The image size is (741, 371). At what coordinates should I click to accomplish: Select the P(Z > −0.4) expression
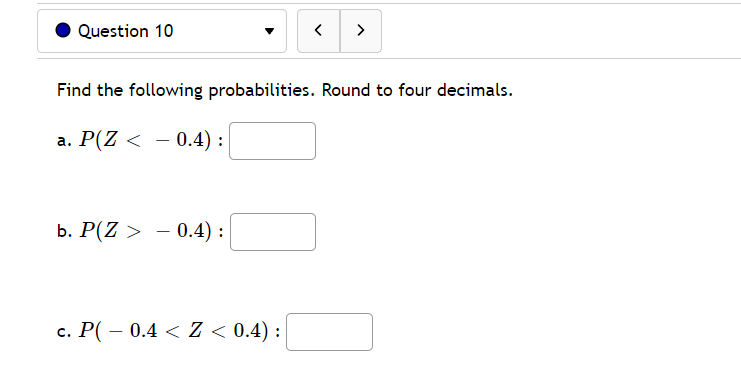click(x=145, y=231)
